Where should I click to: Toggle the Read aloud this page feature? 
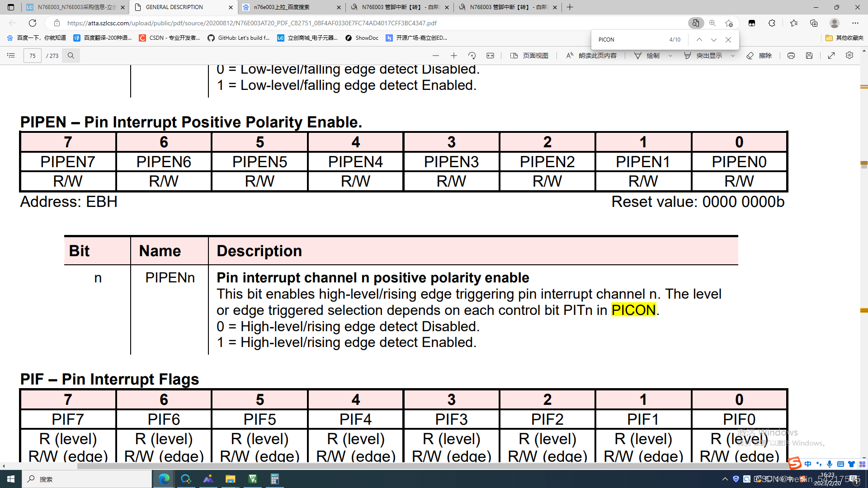pyautogui.click(x=591, y=56)
